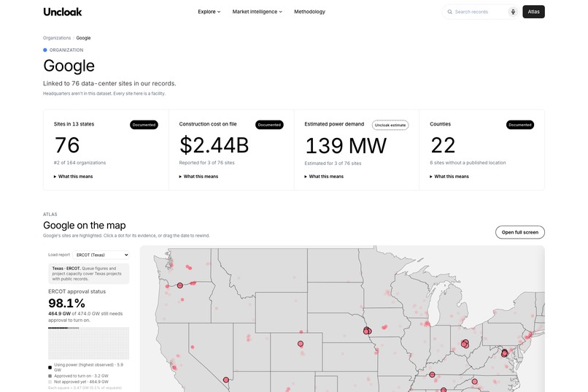Click the 98.1% approval status value
The width and height of the screenshot is (588, 392).
pyautogui.click(x=66, y=303)
